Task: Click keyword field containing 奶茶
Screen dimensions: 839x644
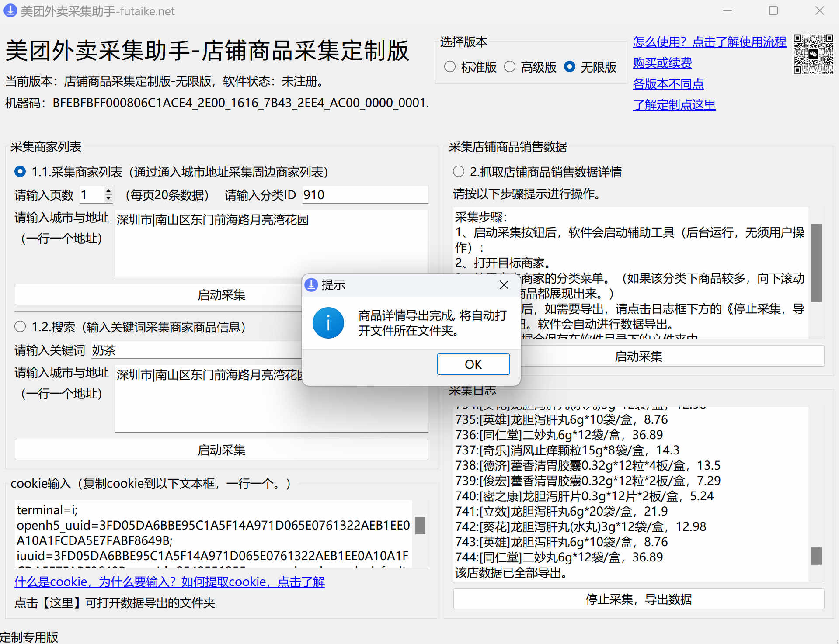Action: tap(197, 350)
